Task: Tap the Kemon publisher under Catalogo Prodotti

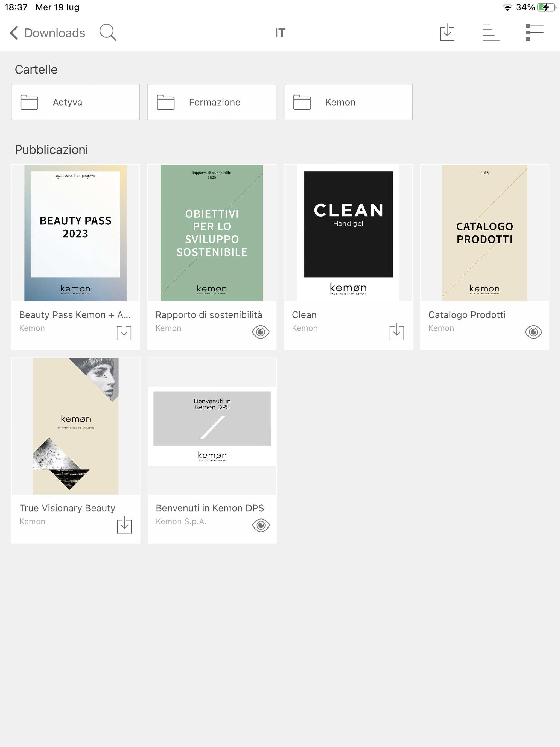Action: (x=441, y=328)
